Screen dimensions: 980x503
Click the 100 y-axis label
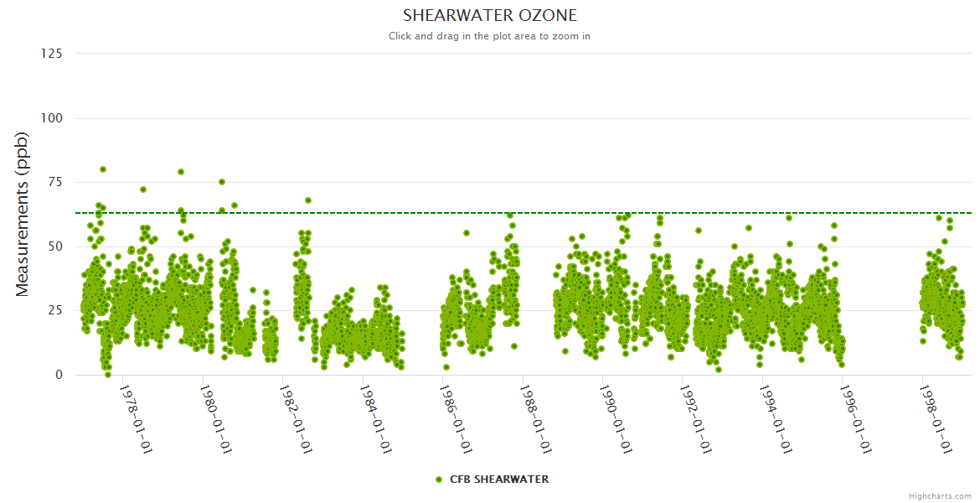pos(51,118)
